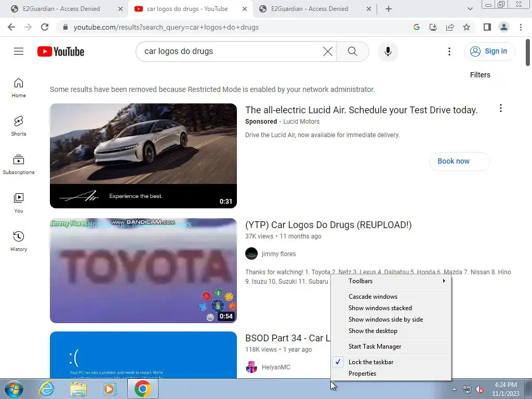
Task: Open the Lucid ad's three-dot options
Action: pos(501,108)
